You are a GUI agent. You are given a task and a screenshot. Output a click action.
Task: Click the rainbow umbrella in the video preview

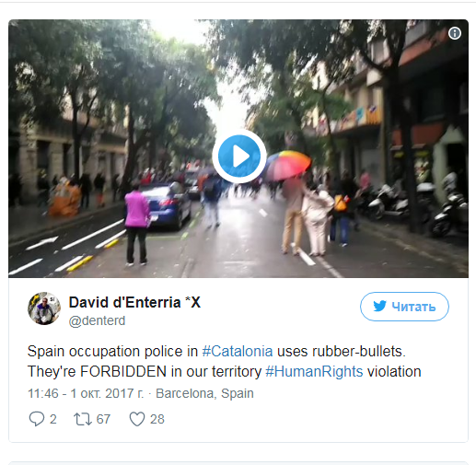(x=288, y=165)
